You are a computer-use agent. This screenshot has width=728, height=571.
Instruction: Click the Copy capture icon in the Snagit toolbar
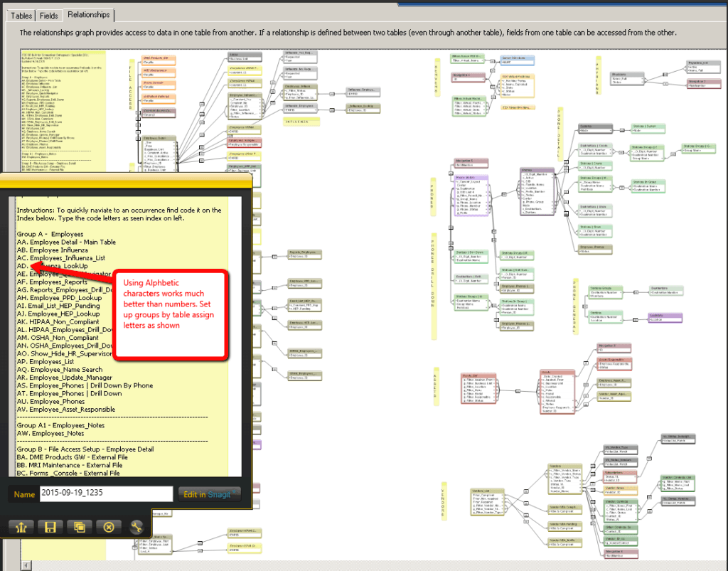80,527
